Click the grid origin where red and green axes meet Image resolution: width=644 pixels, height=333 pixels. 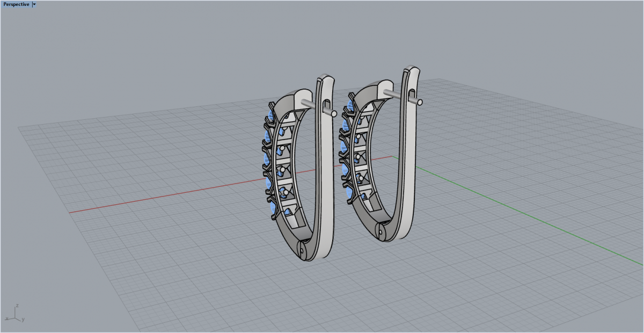(x=393, y=157)
